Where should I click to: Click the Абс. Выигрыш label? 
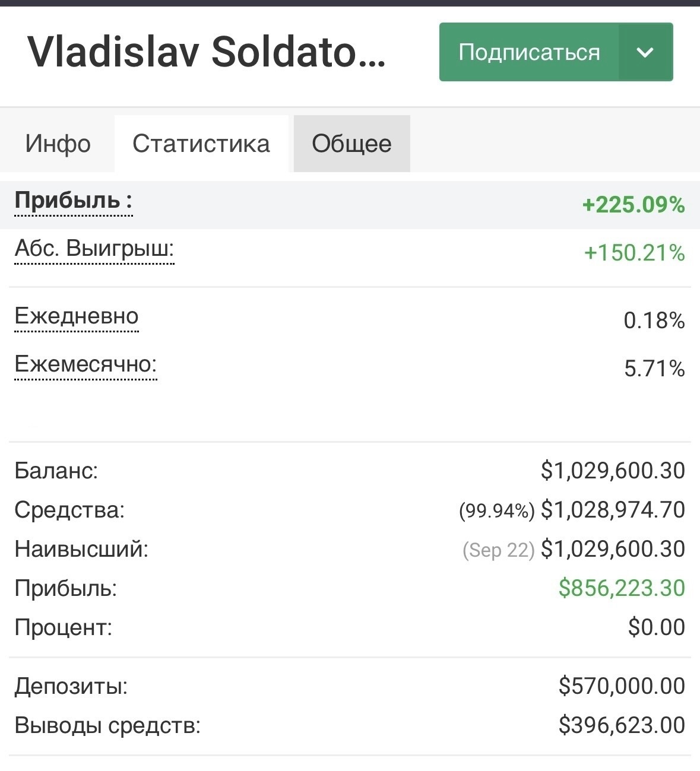(x=94, y=248)
